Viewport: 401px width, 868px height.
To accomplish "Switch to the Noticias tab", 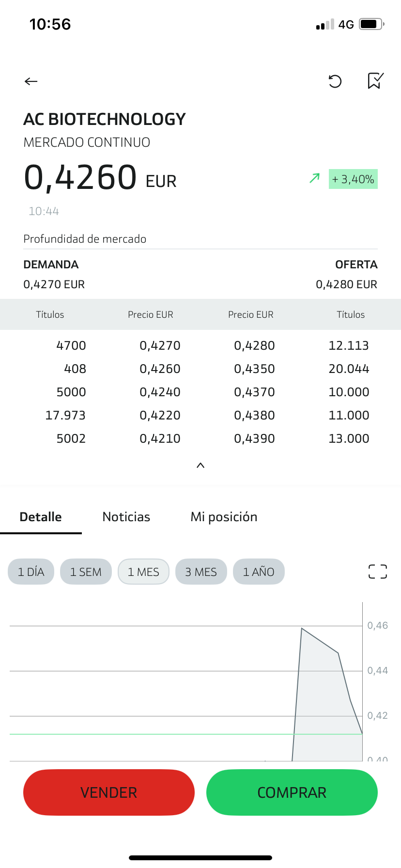I will pyautogui.click(x=126, y=517).
